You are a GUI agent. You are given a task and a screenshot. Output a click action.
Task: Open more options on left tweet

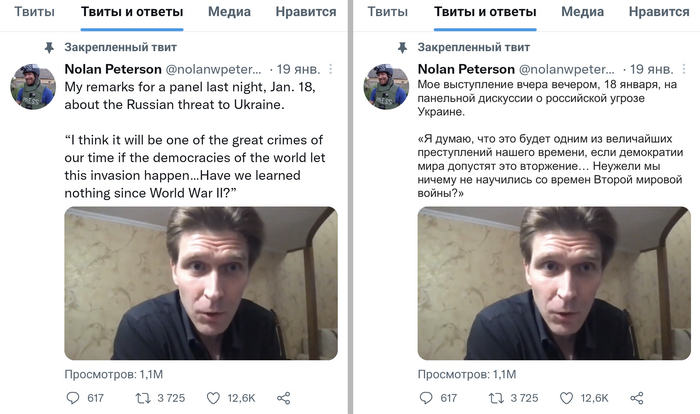tap(330, 69)
